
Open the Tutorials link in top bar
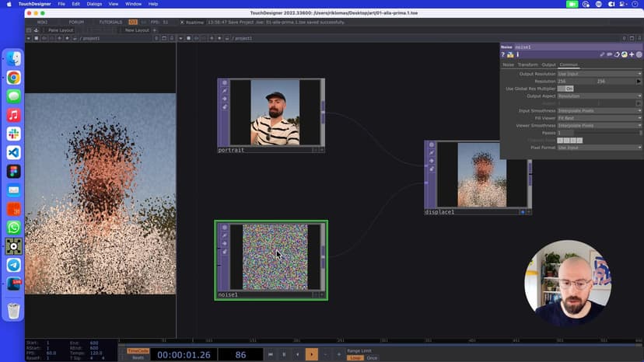click(x=110, y=22)
